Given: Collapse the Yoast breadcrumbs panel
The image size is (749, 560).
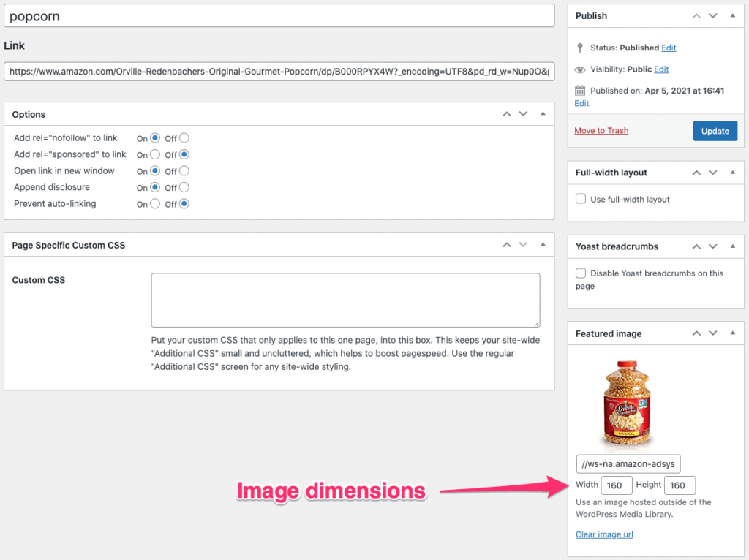Looking at the screenshot, I should coord(733,246).
